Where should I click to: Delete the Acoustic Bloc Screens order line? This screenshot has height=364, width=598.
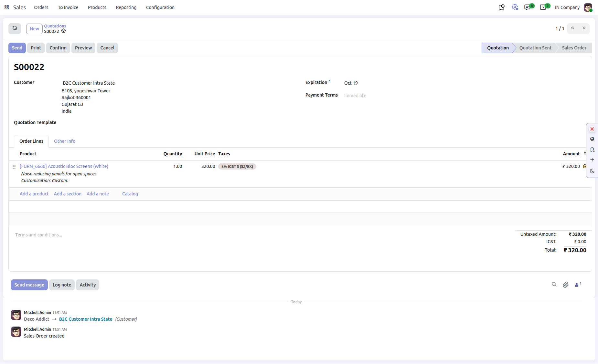(x=584, y=166)
